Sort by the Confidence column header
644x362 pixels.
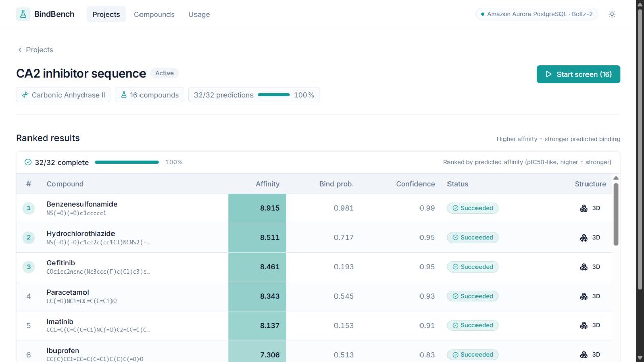coord(415,184)
